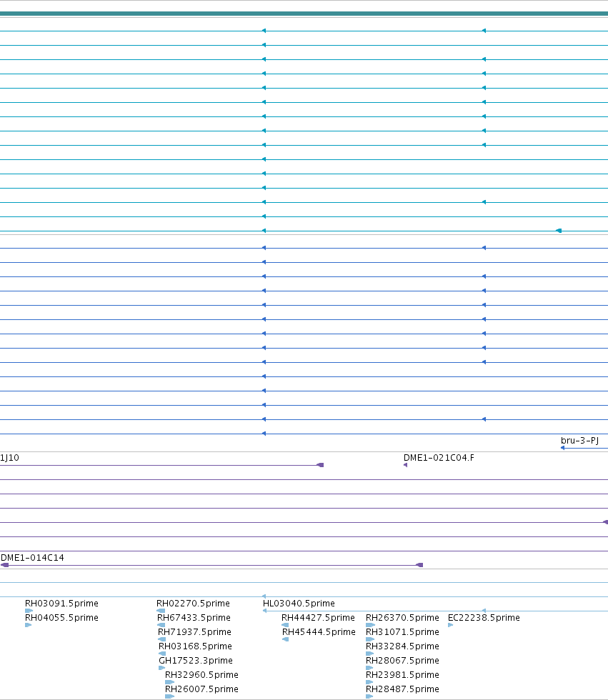
Task: Click the thick teal bar at the top
Action: coord(304,14)
